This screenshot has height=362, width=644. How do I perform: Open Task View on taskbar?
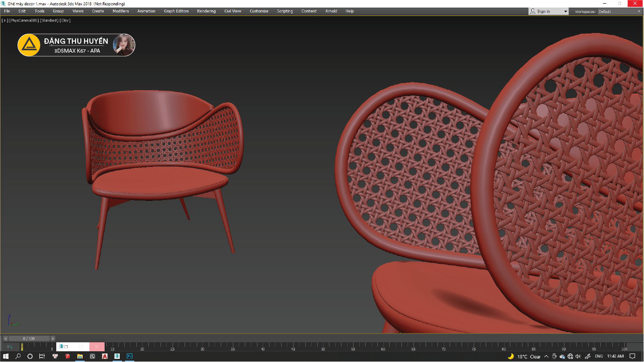pos(42,356)
